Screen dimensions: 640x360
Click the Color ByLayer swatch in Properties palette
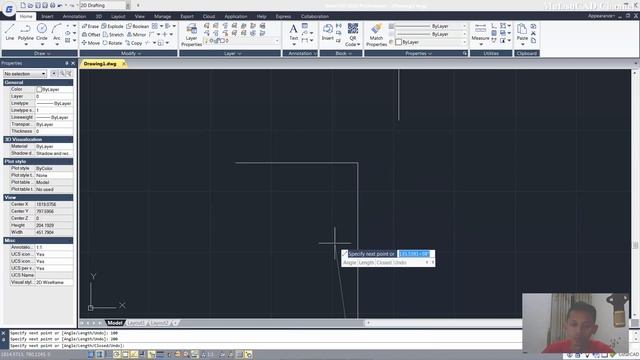click(39, 89)
